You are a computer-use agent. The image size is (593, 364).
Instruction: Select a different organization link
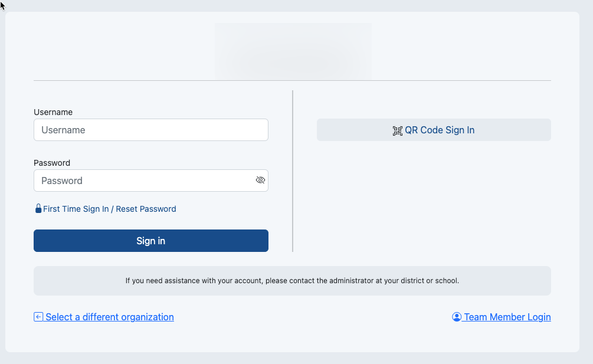click(x=104, y=317)
